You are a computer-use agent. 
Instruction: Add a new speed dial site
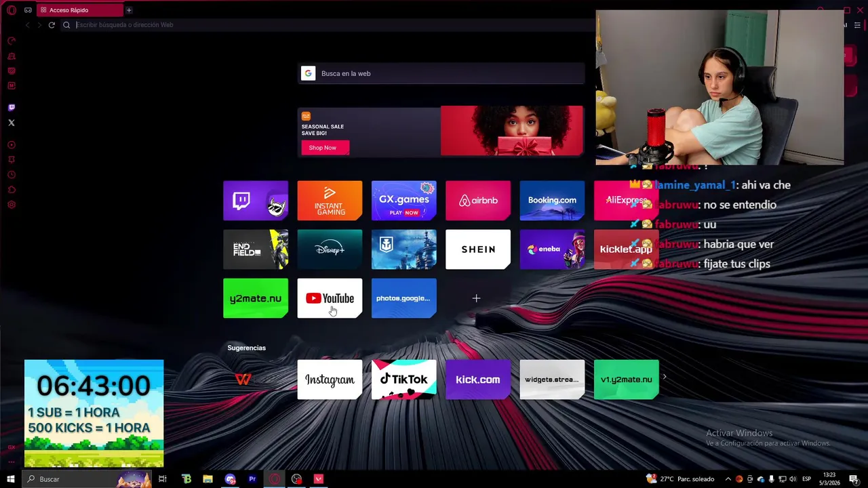pyautogui.click(x=476, y=298)
